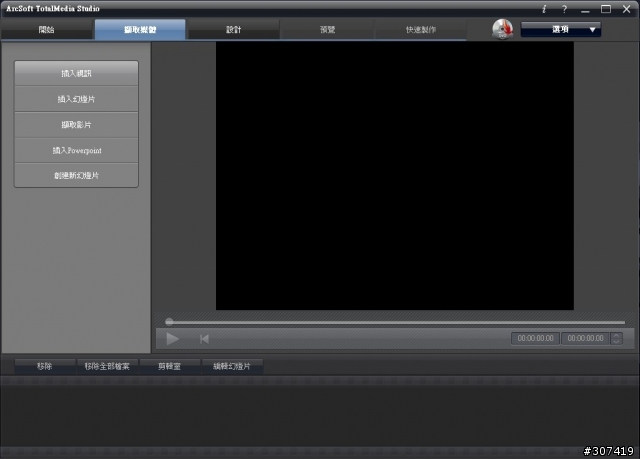The image size is (640, 459).
Task: Click the 移除全部檔案 button
Action: pos(107,366)
